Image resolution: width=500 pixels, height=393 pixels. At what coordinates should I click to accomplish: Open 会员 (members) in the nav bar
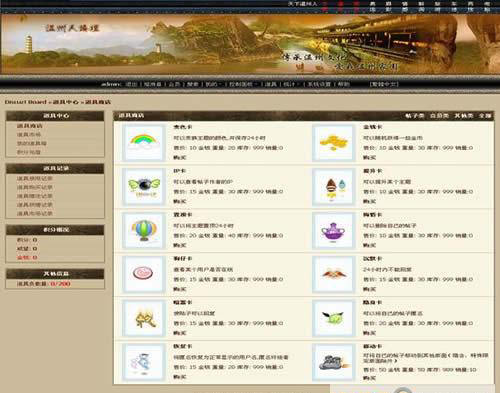tap(174, 84)
